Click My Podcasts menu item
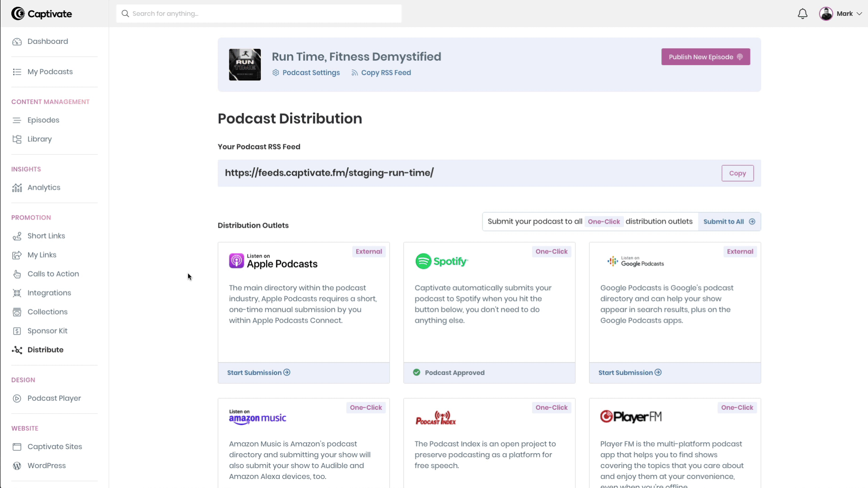The height and width of the screenshot is (488, 868). tap(49, 71)
